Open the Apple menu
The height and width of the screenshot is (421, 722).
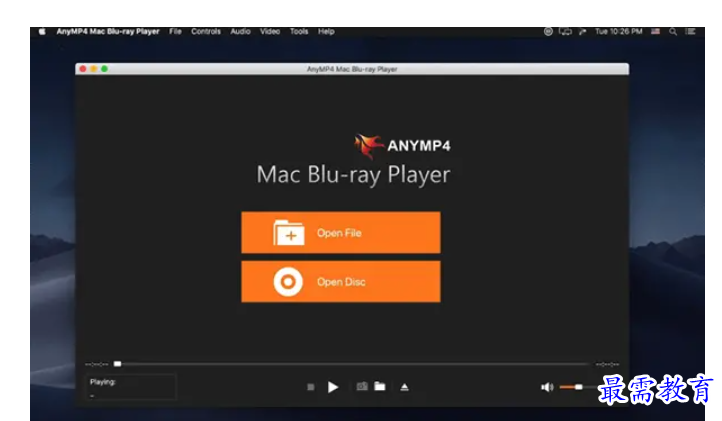[x=42, y=31]
